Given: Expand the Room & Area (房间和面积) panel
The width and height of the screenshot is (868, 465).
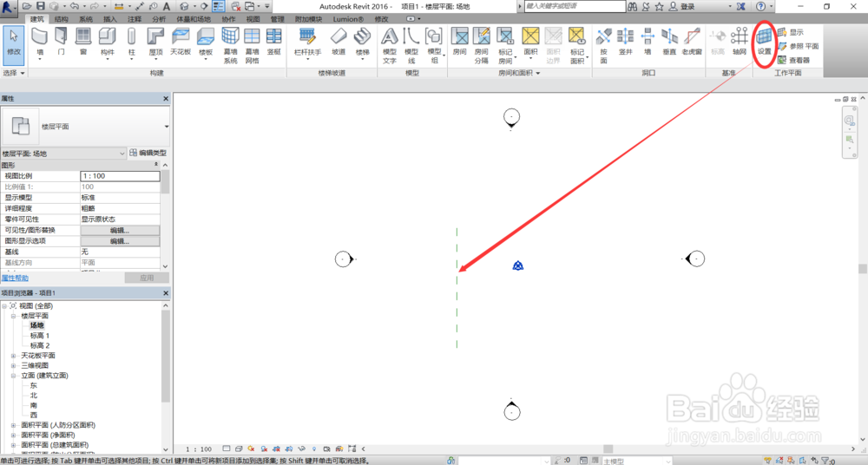Looking at the screenshot, I should click(519, 73).
